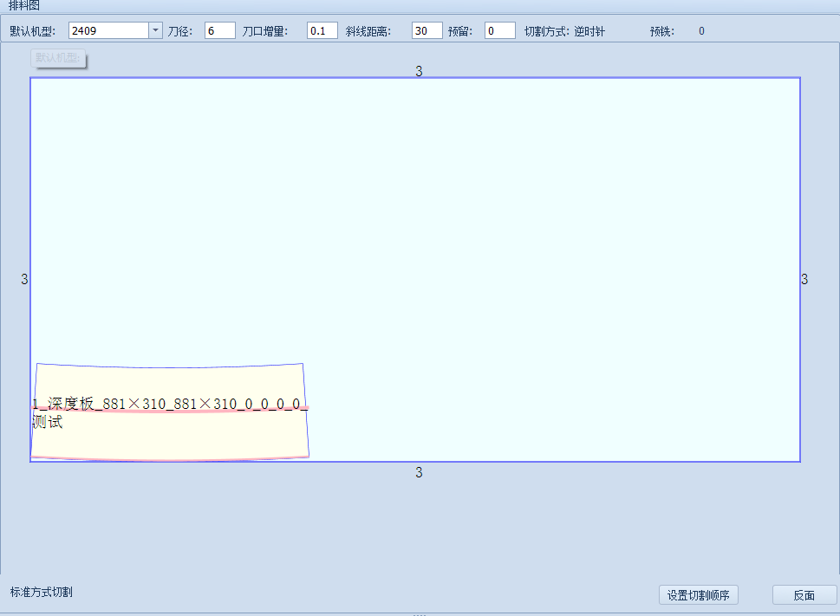Click the 标准方式切割 status text
840x616 pixels.
(x=42, y=592)
